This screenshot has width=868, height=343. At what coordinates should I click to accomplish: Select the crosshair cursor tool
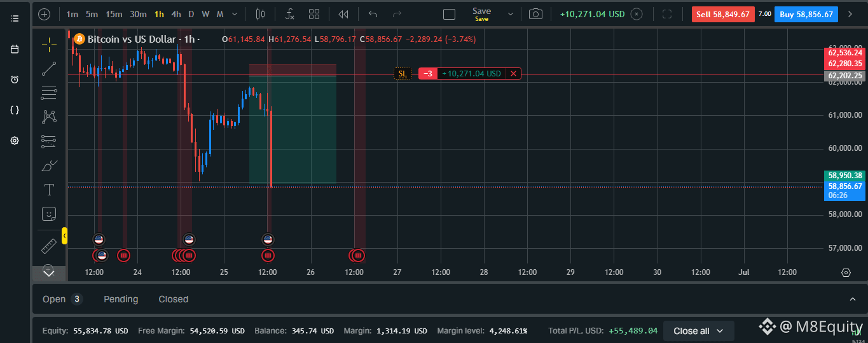[x=49, y=45]
